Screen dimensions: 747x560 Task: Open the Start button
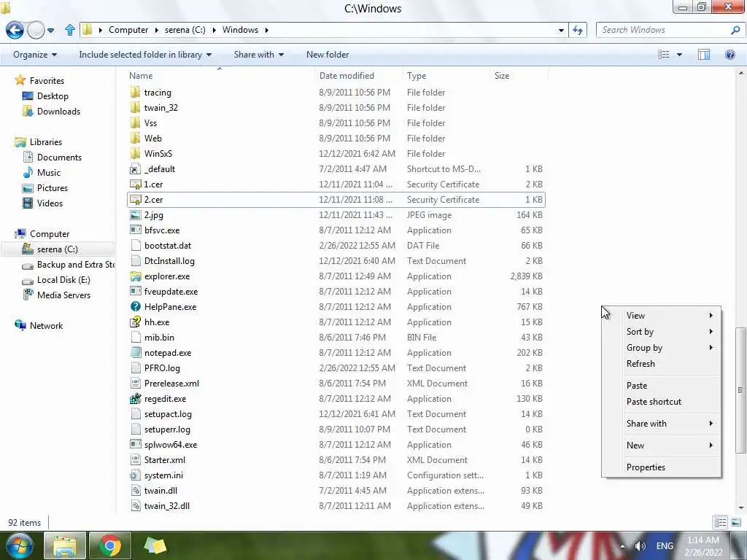(18, 545)
